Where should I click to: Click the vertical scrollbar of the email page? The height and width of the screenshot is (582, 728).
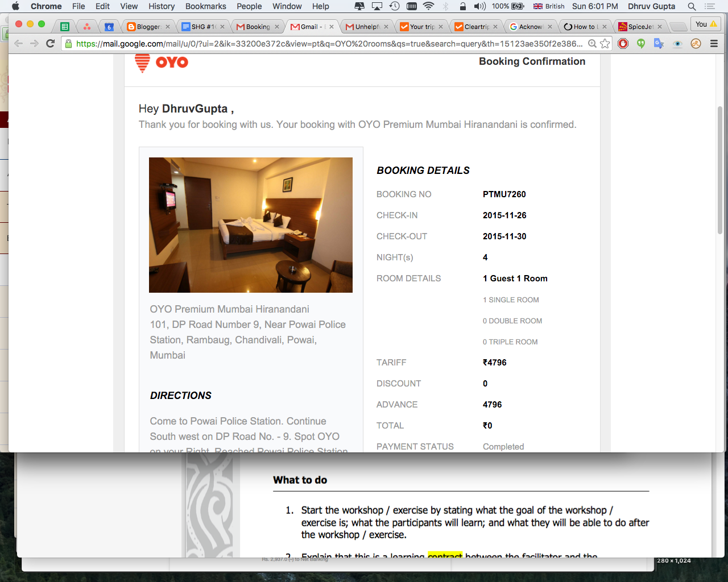720,171
